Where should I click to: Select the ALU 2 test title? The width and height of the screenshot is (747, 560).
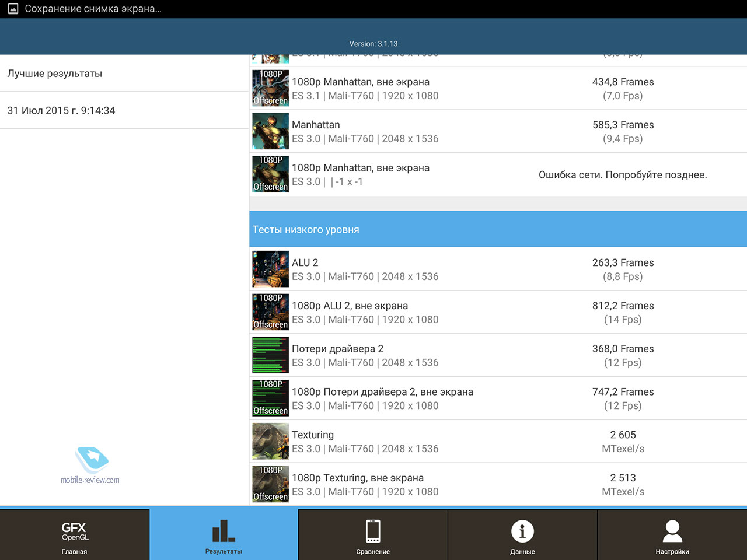point(305,263)
